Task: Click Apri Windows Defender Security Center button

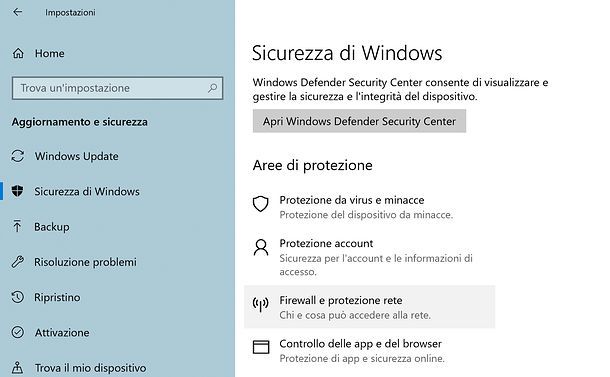Action: 359,121
